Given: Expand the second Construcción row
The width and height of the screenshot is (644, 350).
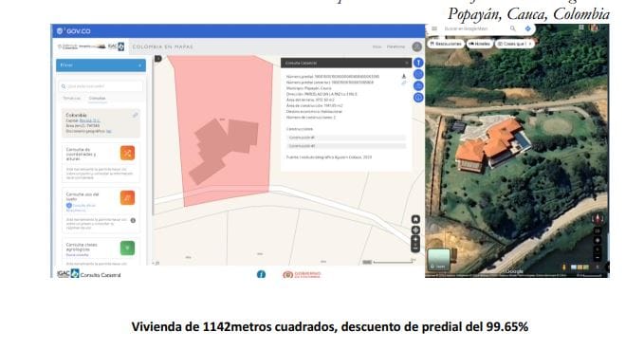Looking at the screenshot, I should click(346, 146).
